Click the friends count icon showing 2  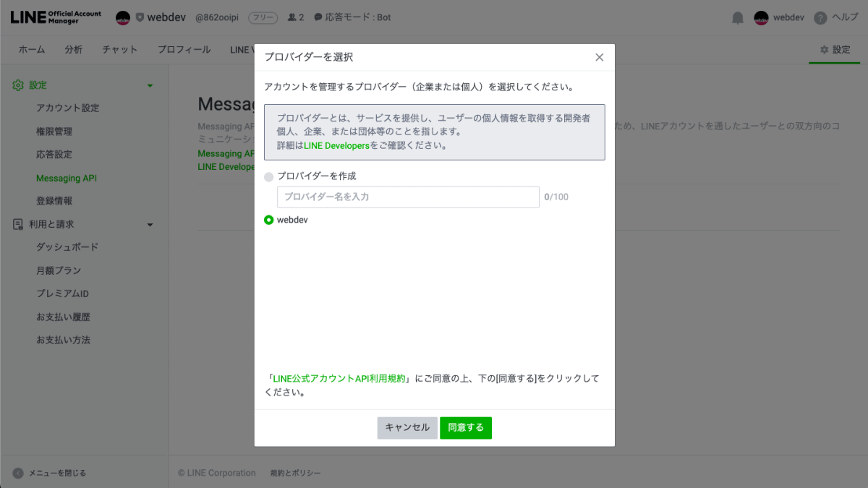pyautogui.click(x=292, y=17)
